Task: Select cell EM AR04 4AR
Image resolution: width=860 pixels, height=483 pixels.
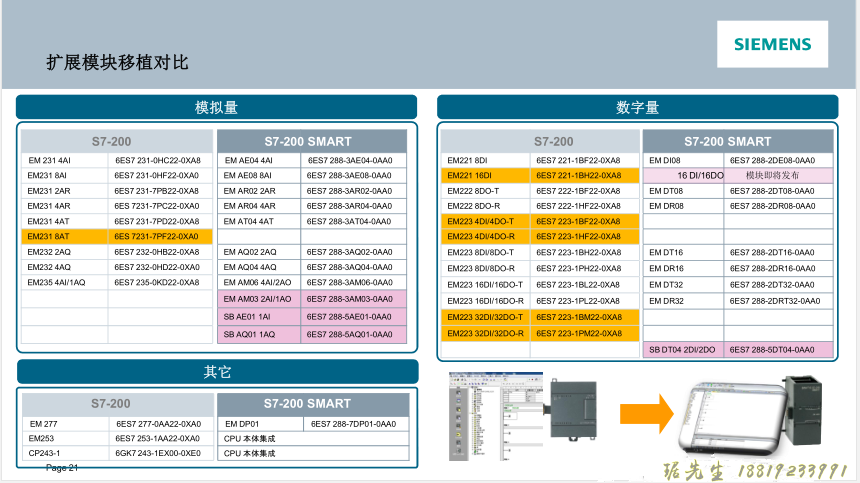Action: (259, 206)
